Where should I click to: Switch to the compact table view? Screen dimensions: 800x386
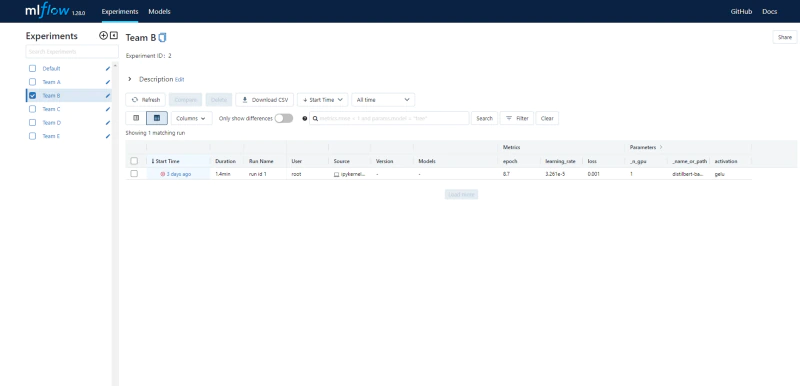[x=136, y=118]
